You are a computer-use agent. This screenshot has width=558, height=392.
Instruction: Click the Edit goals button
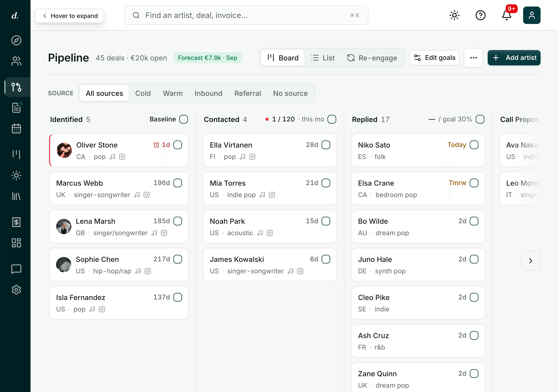coord(434,58)
